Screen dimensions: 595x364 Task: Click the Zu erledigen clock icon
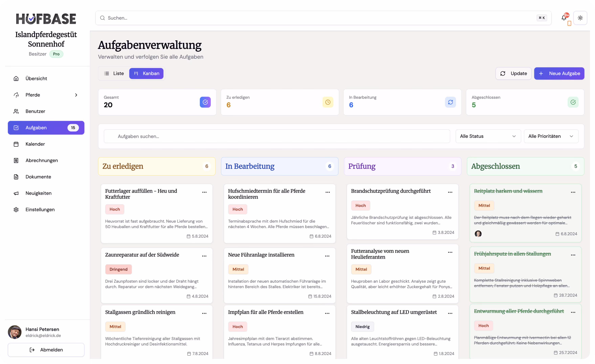point(328,102)
